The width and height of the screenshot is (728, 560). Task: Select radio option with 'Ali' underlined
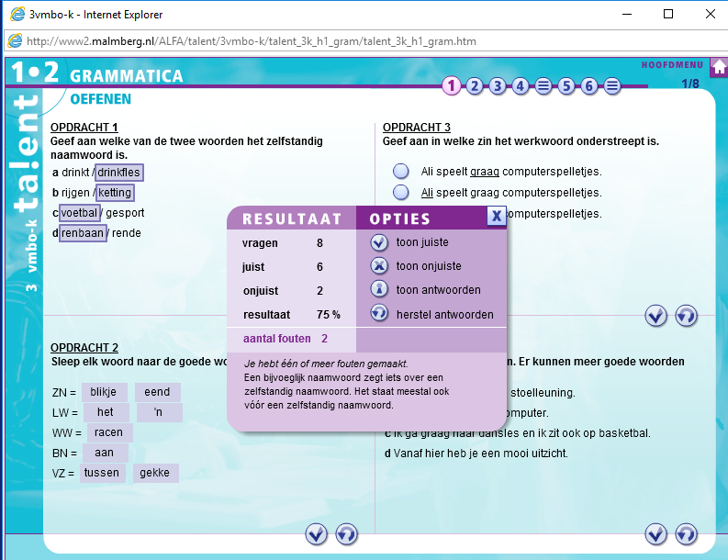coord(401,192)
